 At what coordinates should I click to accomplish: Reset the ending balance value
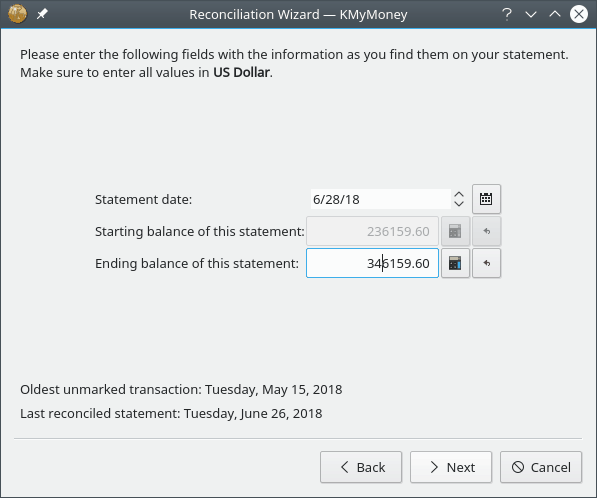[486, 263]
